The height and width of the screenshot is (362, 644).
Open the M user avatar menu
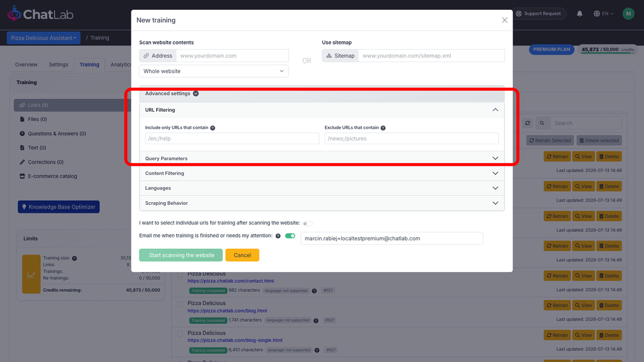(628, 14)
